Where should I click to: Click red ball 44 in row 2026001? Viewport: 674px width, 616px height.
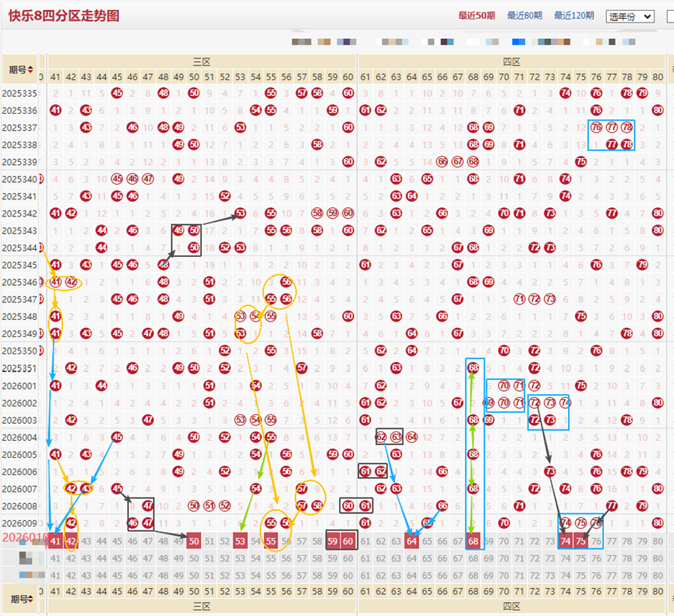pos(101,385)
